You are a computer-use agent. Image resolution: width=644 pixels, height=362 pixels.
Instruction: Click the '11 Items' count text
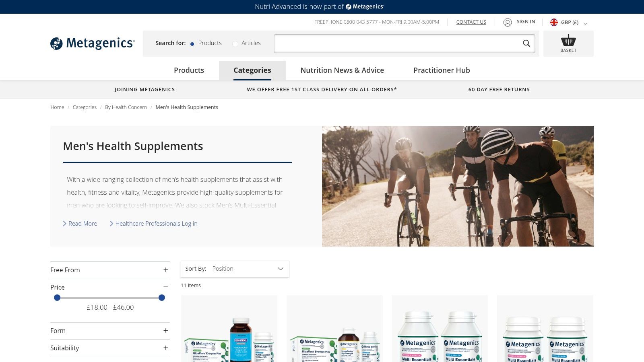click(191, 286)
